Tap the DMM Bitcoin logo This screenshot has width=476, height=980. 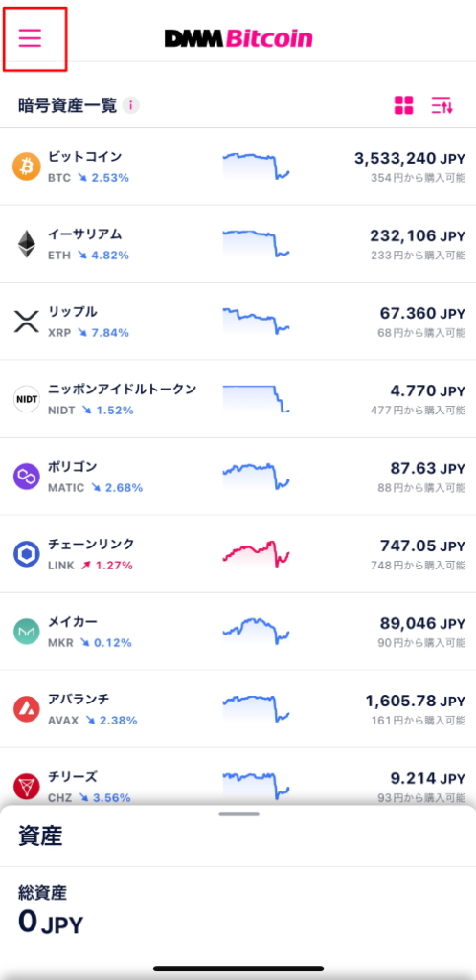[x=238, y=38]
